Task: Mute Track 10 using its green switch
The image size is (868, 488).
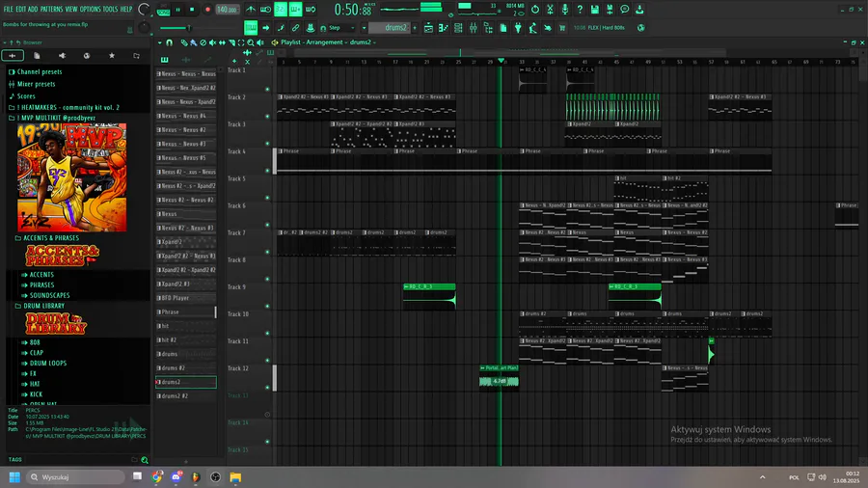Action: click(267, 333)
